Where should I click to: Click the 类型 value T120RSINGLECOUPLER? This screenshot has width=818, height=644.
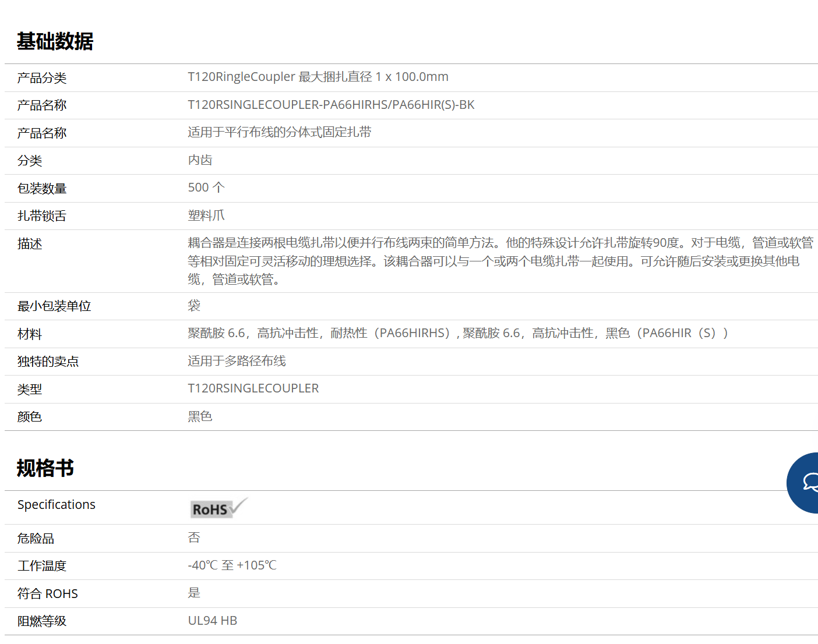tap(253, 388)
